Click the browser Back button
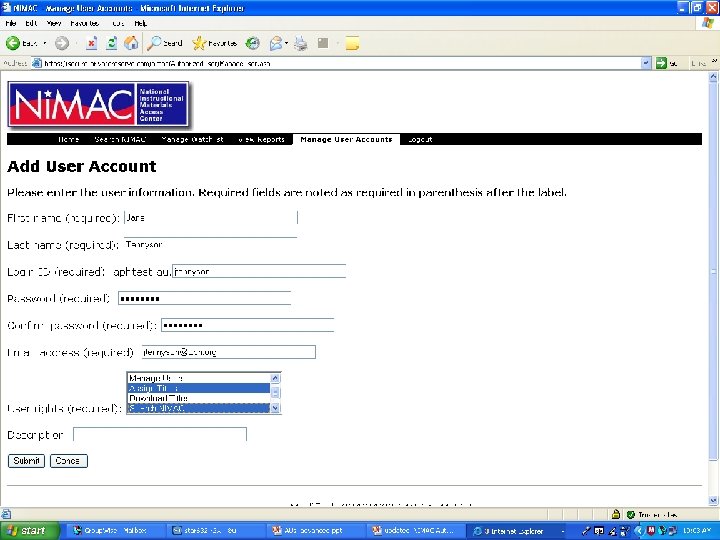Image resolution: width=720 pixels, height=540 pixels. 22,43
